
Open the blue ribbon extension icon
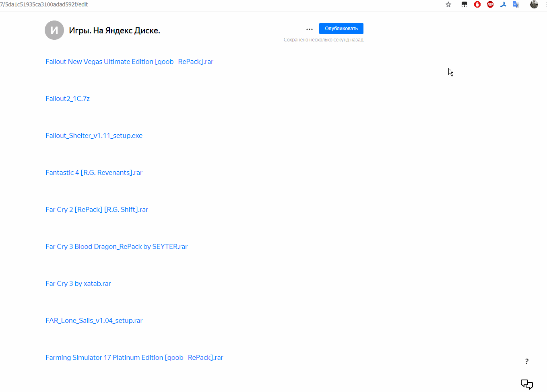tap(503, 4)
